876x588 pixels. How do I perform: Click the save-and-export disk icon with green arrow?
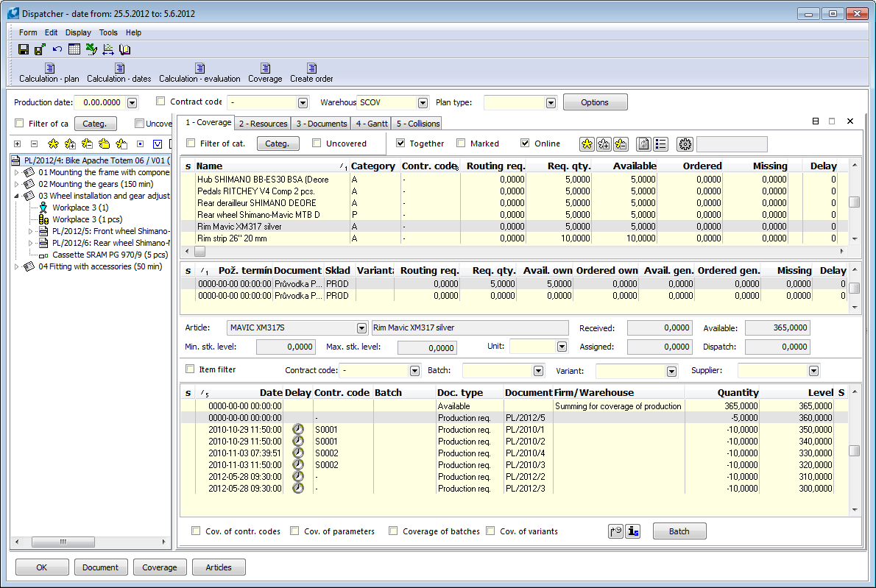40,49
